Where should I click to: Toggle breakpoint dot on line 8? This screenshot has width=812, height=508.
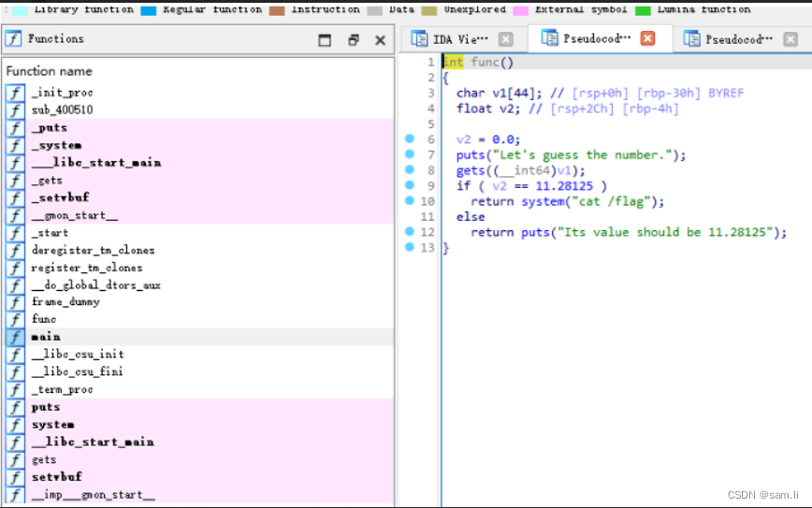click(410, 169)
